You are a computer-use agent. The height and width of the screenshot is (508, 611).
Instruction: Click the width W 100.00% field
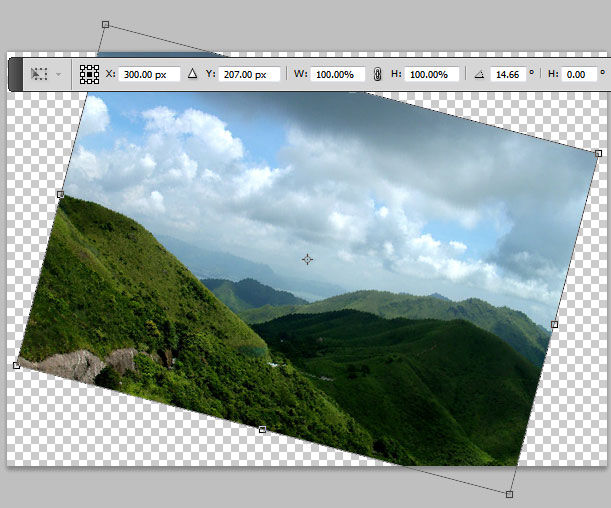tap(337, 74)
